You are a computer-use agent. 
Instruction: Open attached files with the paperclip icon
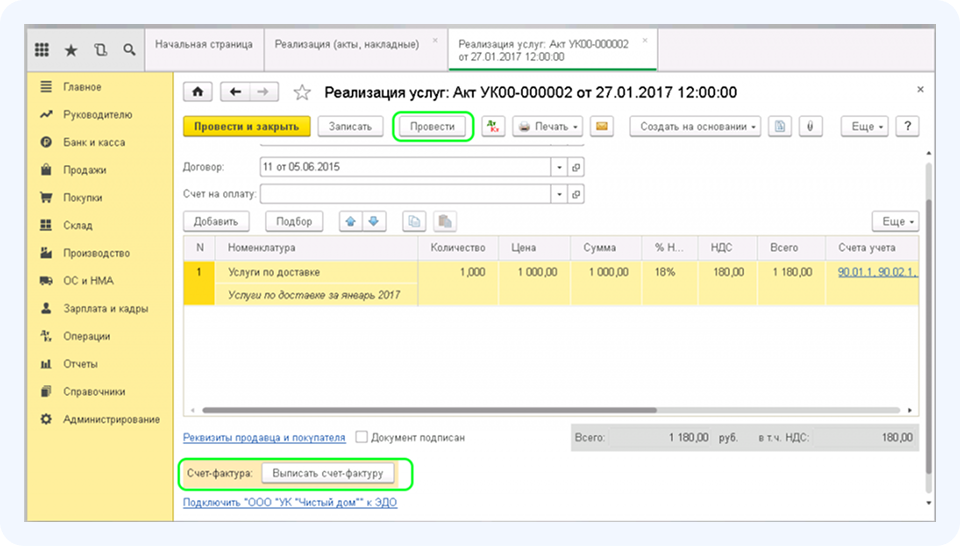click(809, 127)
